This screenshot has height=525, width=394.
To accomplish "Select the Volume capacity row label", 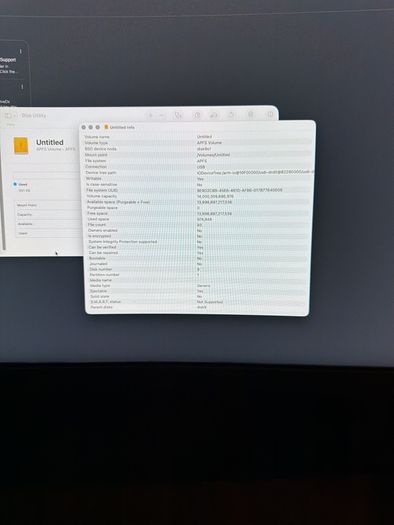I will click(102, 196).
